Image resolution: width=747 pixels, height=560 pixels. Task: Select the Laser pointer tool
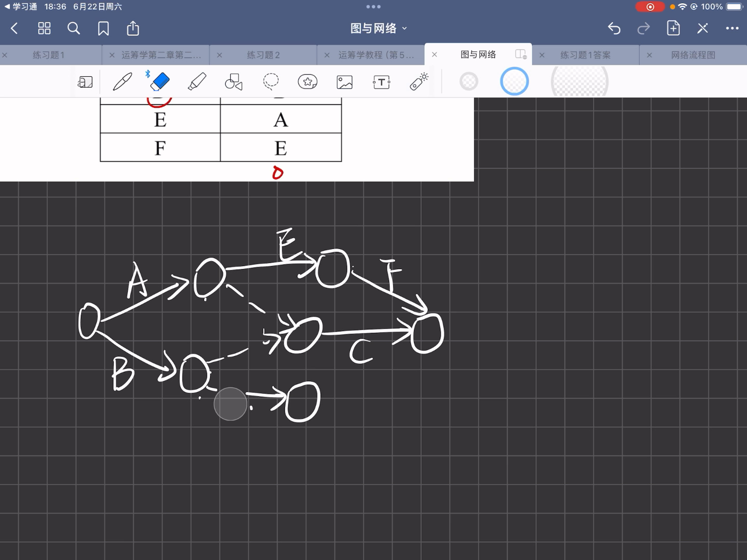pyautogui.click(x=419, y=82)
